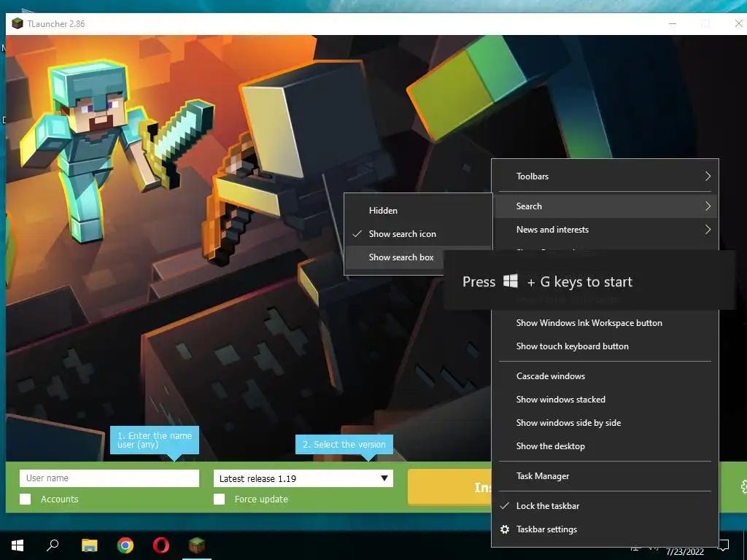Image resolution: width=747 pixels, height=560 pixels.
Task: Minimize the TLauncher window
Action: tap(673, 23)
